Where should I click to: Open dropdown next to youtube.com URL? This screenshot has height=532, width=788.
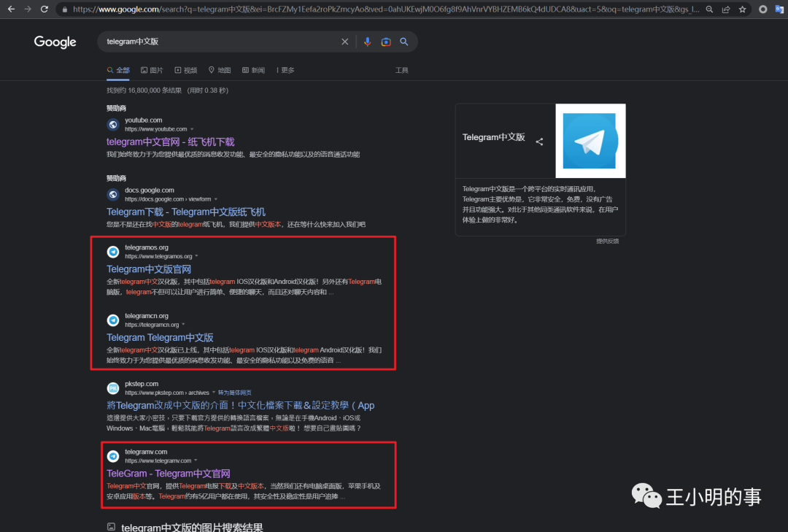tap(192, 129)
